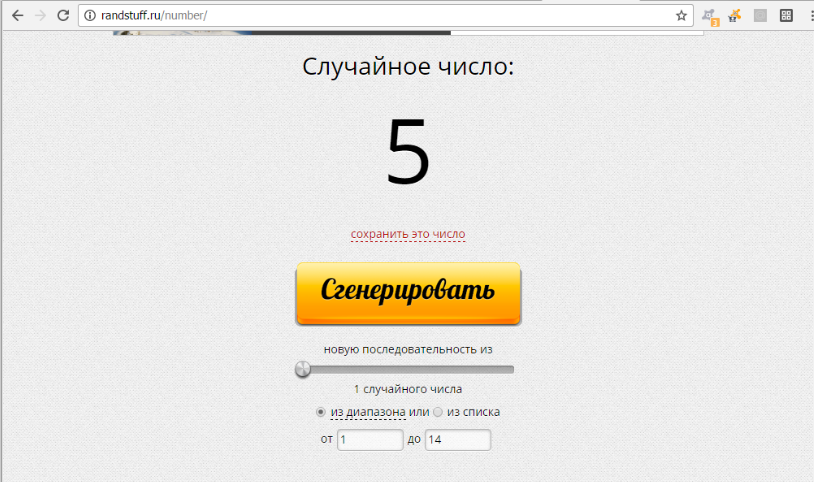The width and height of the screenshot is (814, 482).
Task: Click the gray square extension icon
Action: (x=760, y=15)
